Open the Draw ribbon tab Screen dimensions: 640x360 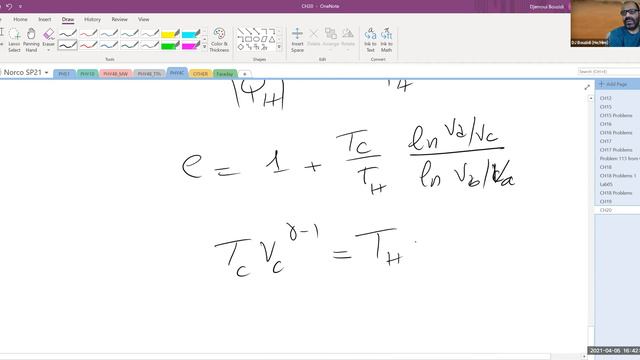click(x=68, y=19)
